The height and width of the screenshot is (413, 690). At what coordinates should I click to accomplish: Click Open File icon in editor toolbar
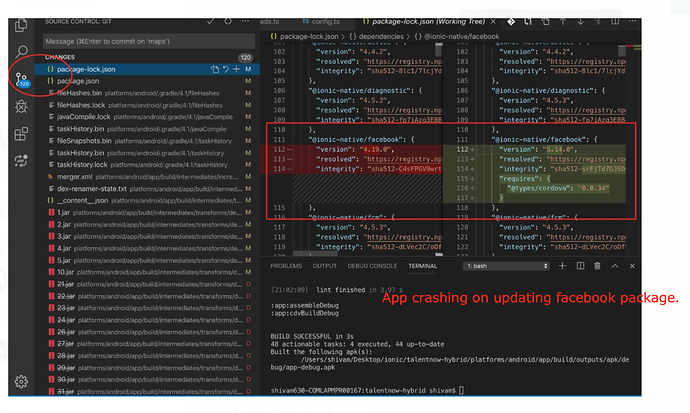546,22
